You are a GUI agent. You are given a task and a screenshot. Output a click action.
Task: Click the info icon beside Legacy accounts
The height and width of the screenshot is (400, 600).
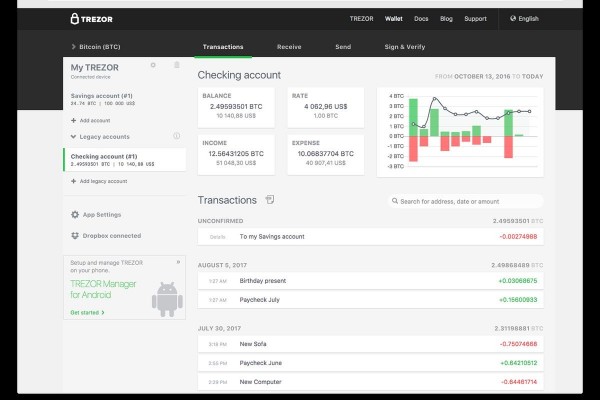coord(176,136)
